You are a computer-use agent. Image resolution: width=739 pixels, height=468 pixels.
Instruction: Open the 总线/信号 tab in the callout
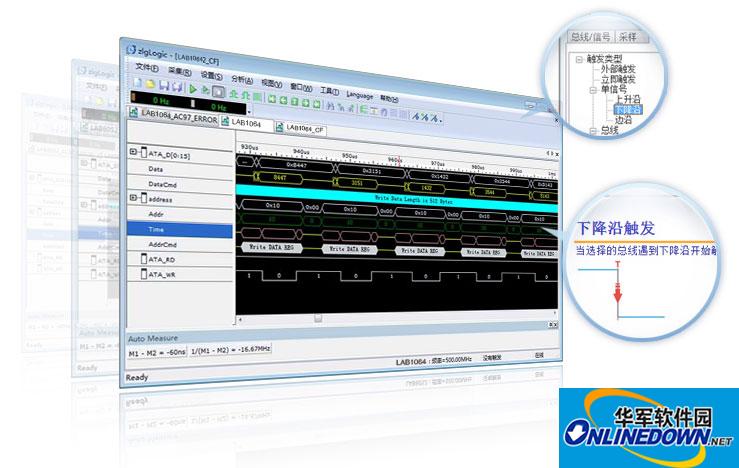(590, 37)
